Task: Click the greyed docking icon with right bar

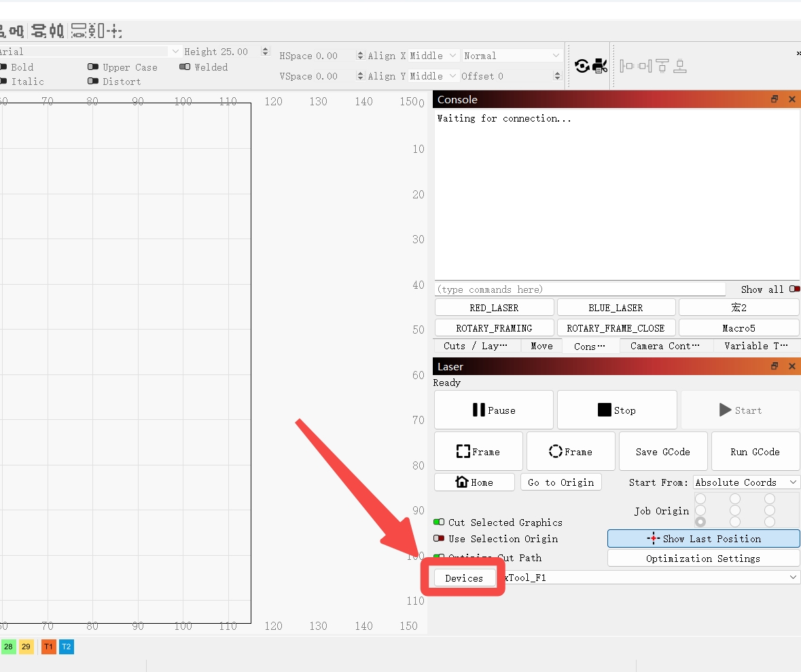Action: pyautogui.click(x=645, y=66)
